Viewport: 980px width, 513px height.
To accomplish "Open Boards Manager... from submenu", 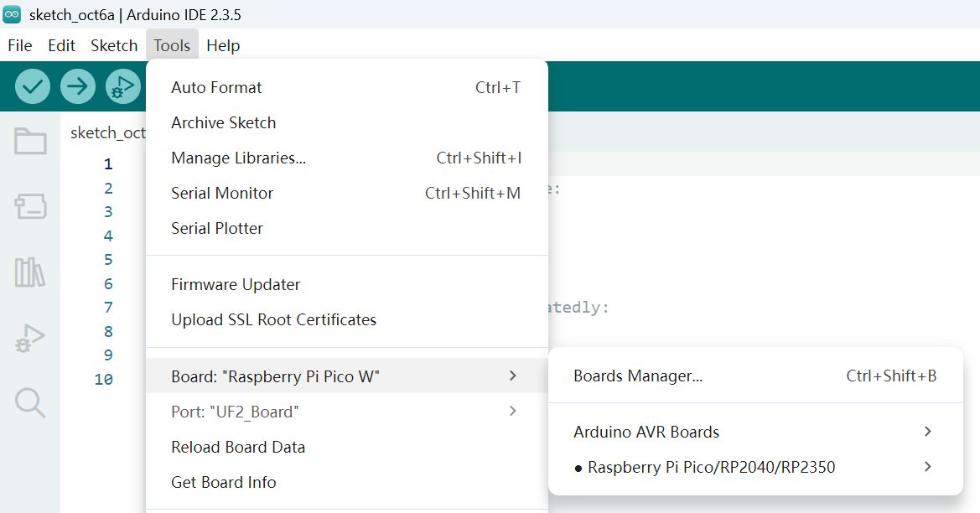I will click(755, 376).
